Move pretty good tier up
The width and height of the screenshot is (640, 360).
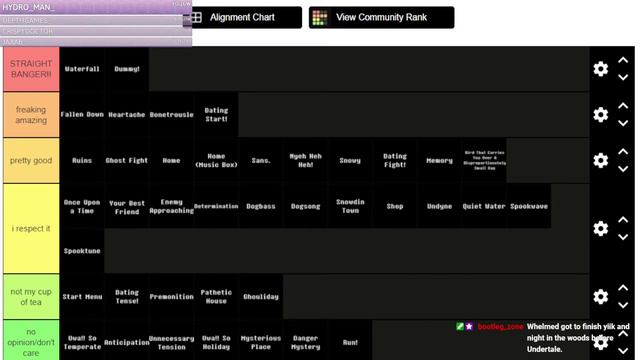623,152
